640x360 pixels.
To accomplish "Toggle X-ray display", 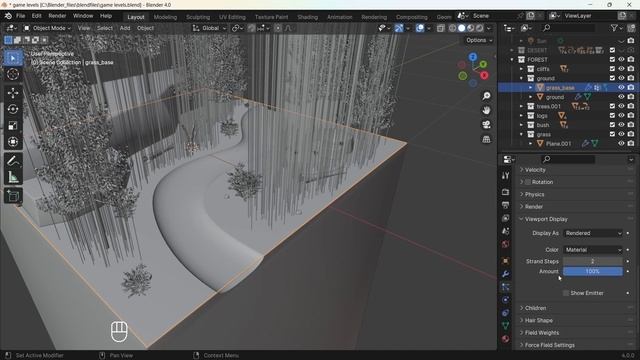I will click(x=440, y=28).
